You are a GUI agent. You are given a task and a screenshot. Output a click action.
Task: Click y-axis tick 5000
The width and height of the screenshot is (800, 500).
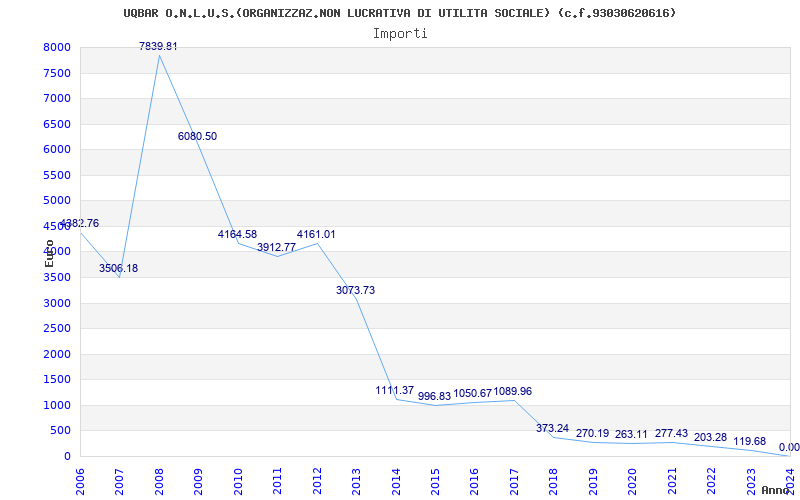pyautogui.click(x=57, y=201)
